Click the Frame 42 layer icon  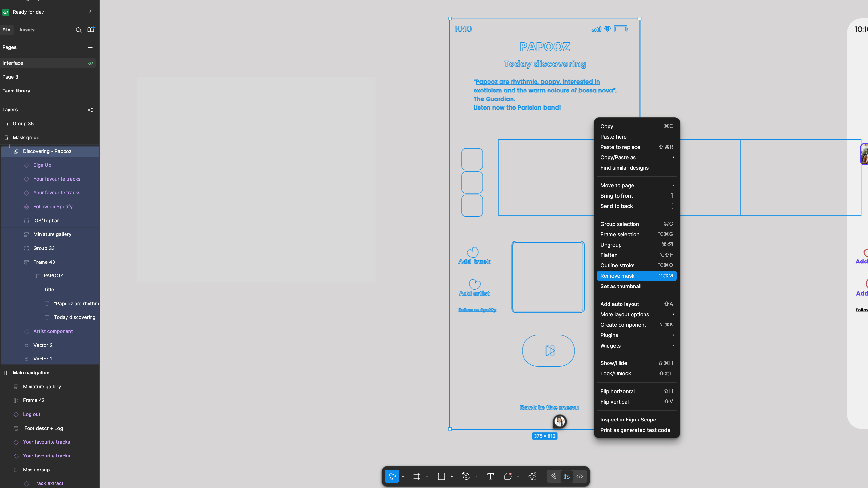pos(16,400)
